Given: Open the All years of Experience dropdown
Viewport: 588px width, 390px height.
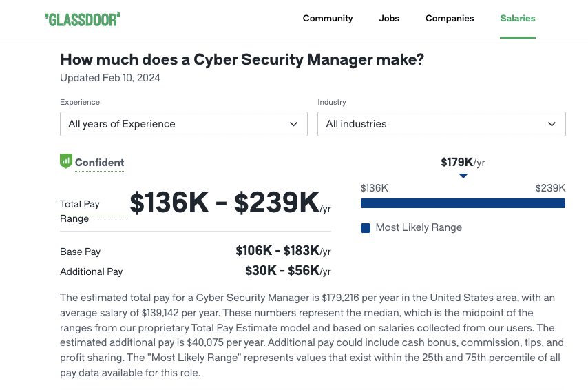Looking at the screenshot, I should tap(184, 124).
